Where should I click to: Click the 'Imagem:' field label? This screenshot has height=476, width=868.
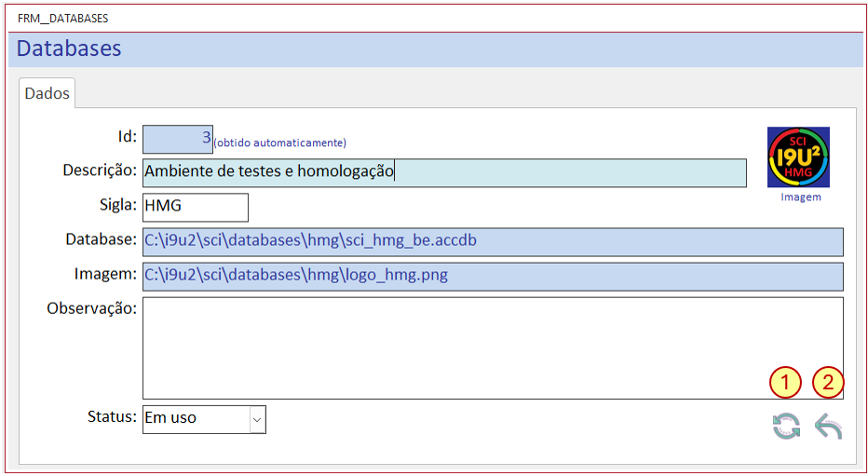[106, 274]
